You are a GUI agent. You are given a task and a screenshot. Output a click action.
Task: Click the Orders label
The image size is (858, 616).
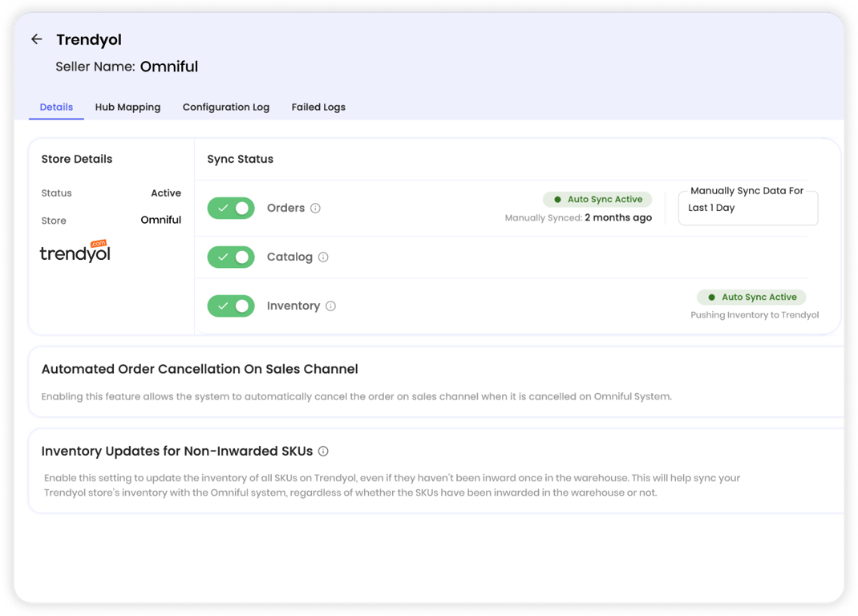tap(285, 208)
